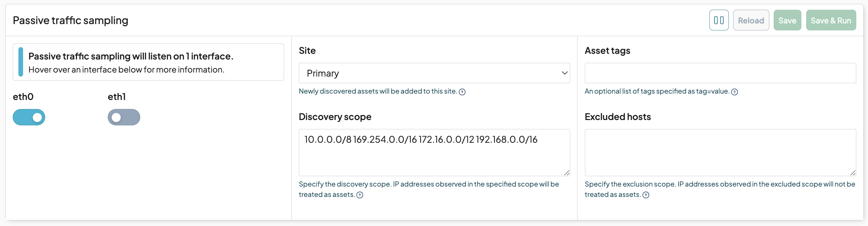868x226 pixels.
Task: Click help icon beside Asset tags hint
Action: click(x=734, y=92)
